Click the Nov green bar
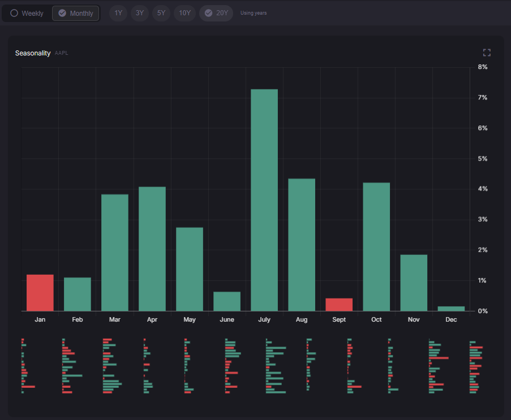 (x=414, y=283)
